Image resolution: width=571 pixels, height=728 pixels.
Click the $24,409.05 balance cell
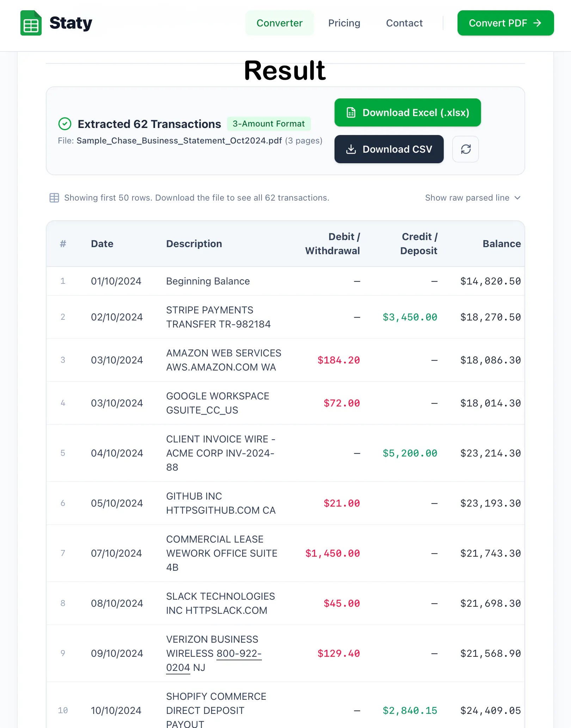(491, 710)
